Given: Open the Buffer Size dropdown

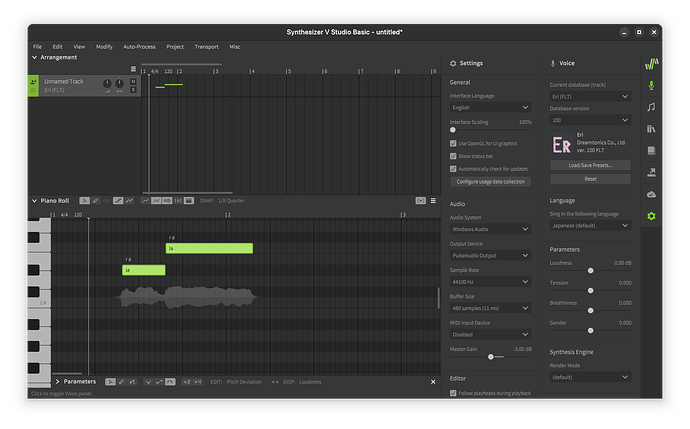Looking at the screenshot, I should tap(490, 308).
